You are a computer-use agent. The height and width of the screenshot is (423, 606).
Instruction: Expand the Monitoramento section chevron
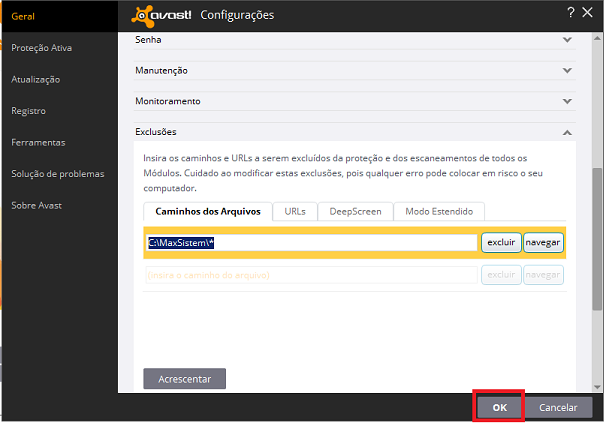point(567,101)
